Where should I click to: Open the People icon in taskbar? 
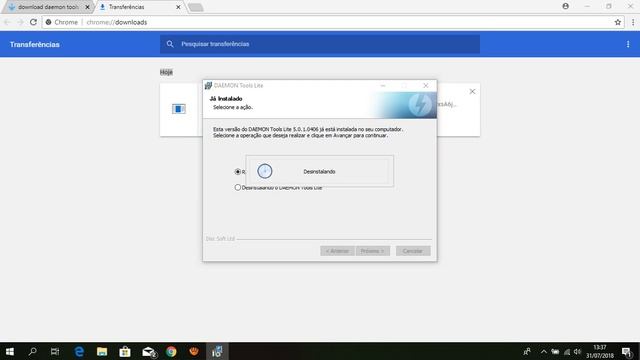click(x=527, y=351)
